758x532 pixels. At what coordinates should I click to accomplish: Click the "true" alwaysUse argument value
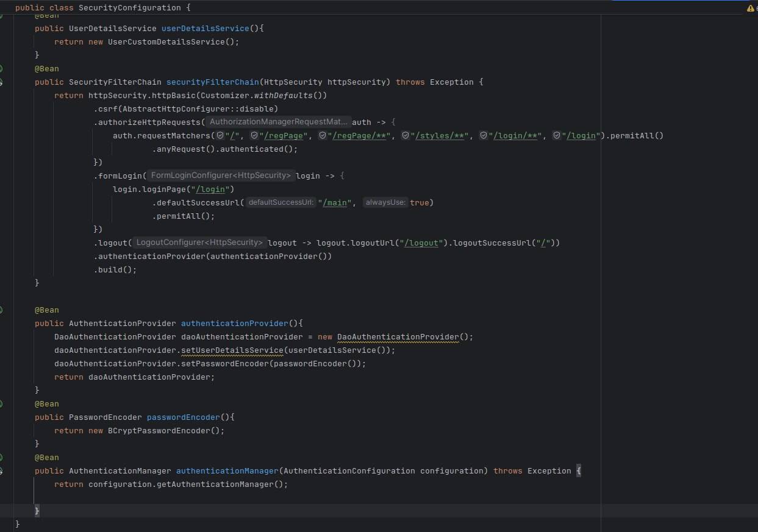[x=420, y=202]
